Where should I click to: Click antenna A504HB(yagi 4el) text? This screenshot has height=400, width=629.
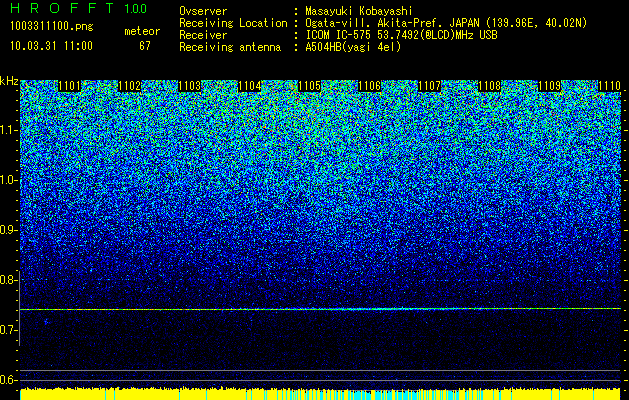353,47
